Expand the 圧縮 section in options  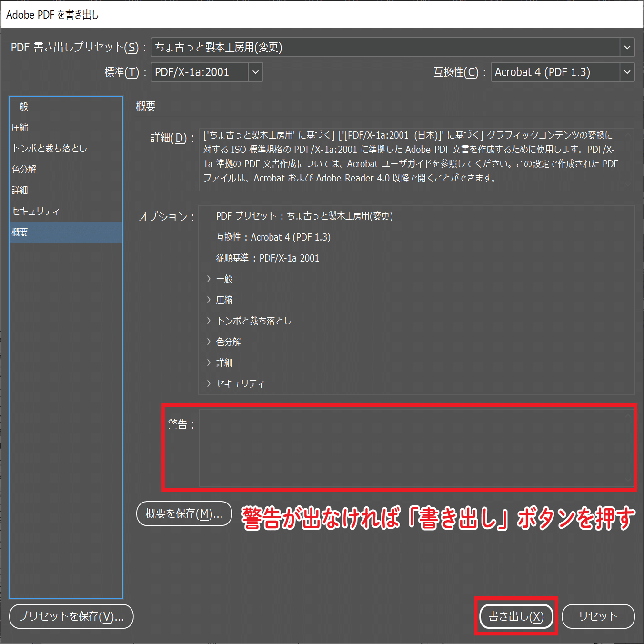click(209, 300)
